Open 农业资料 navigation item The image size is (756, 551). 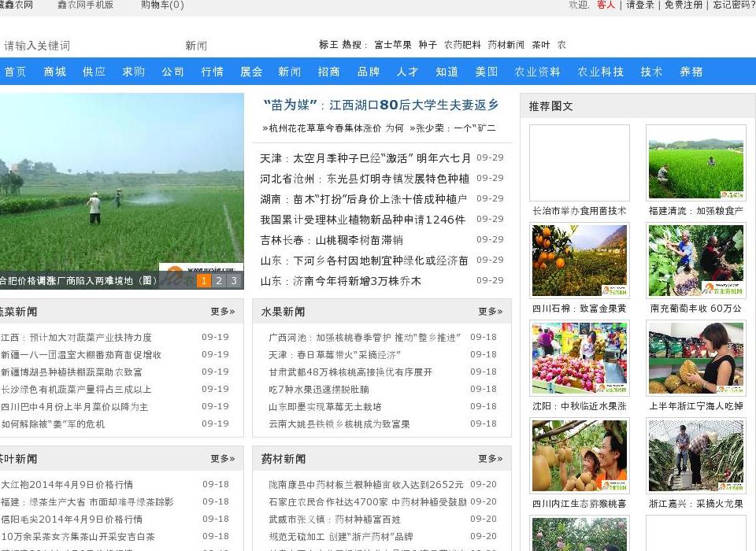pyautogui.click(x=537, y=72)
